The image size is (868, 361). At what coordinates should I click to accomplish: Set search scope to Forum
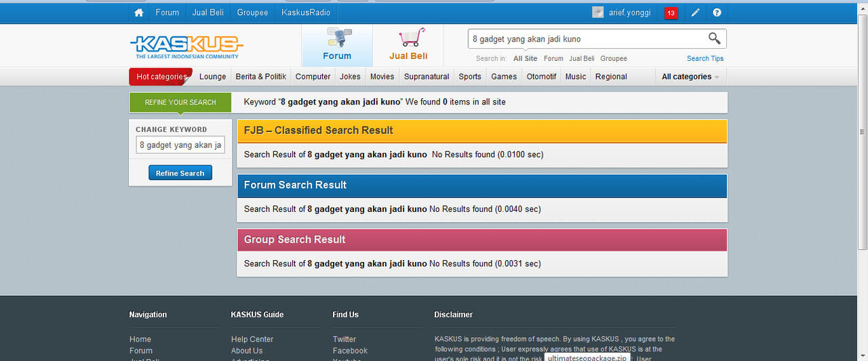(x=553, y=59)
